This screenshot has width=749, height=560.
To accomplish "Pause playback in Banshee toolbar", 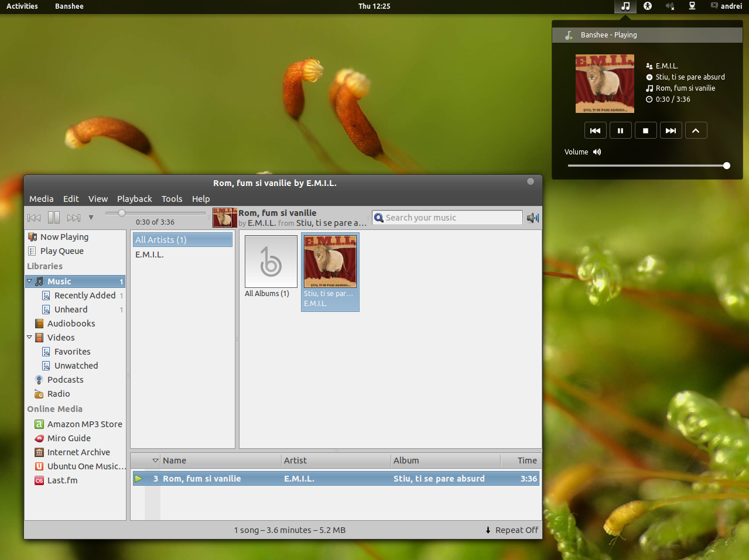I will 54,218.
